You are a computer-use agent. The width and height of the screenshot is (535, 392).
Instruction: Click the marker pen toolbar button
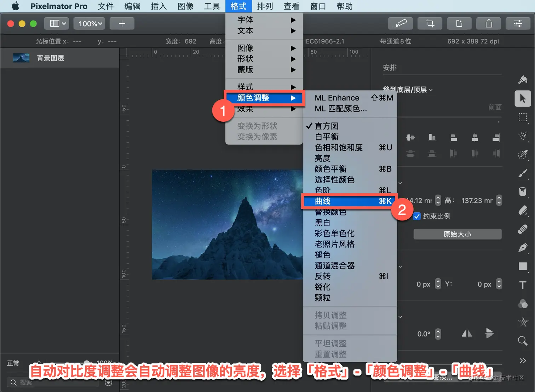[x=401, y=23]
